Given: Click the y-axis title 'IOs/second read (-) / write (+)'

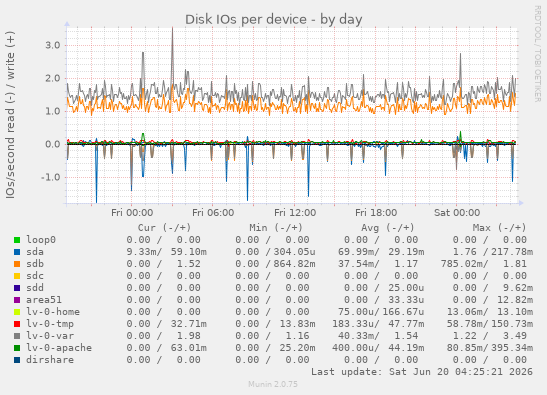Looking at the screenshot, I should 10,115.
